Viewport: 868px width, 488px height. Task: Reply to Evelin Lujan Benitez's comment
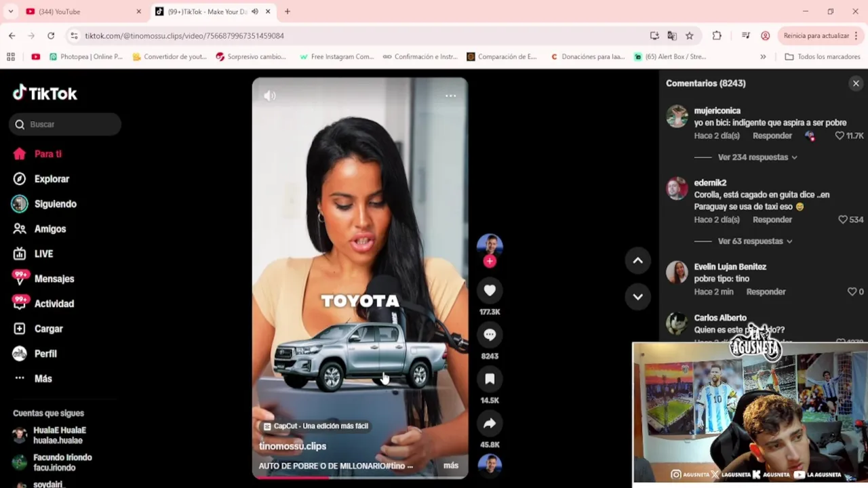[766, 291]
